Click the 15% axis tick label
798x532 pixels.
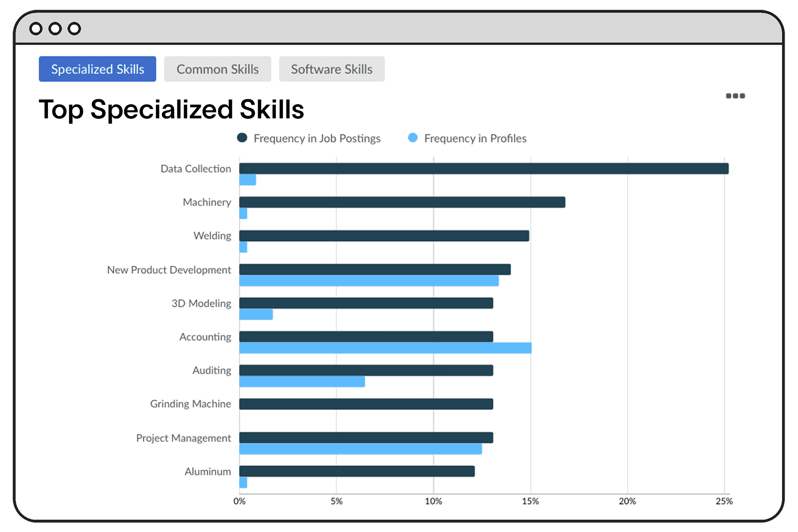pyautogui.click(x=531, y=501)
